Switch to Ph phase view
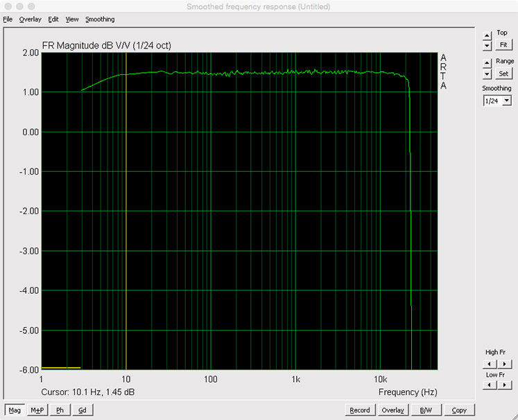Screen dimensions: 518x420 (60, 410)
